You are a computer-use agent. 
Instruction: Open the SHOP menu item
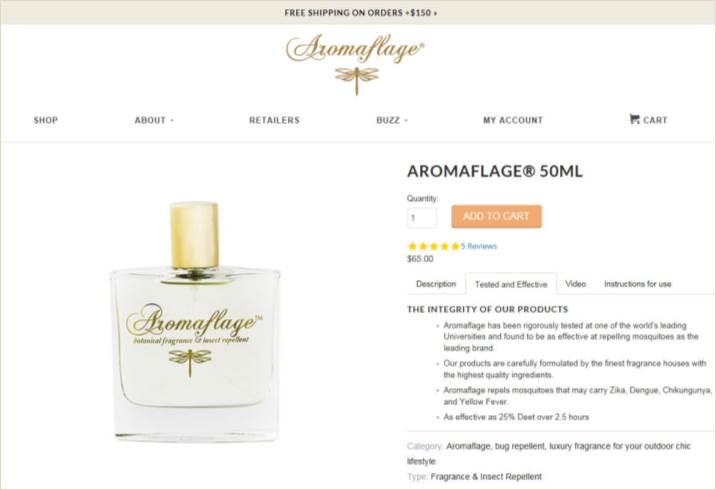pyautogui.click(x=46, y=120)
